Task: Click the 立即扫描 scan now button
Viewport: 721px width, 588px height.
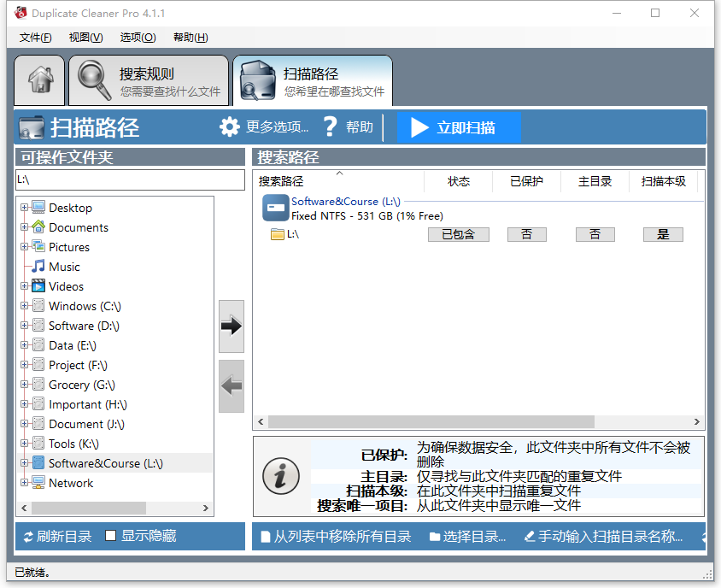Action: pyautogui.click(x=459, y=127)
